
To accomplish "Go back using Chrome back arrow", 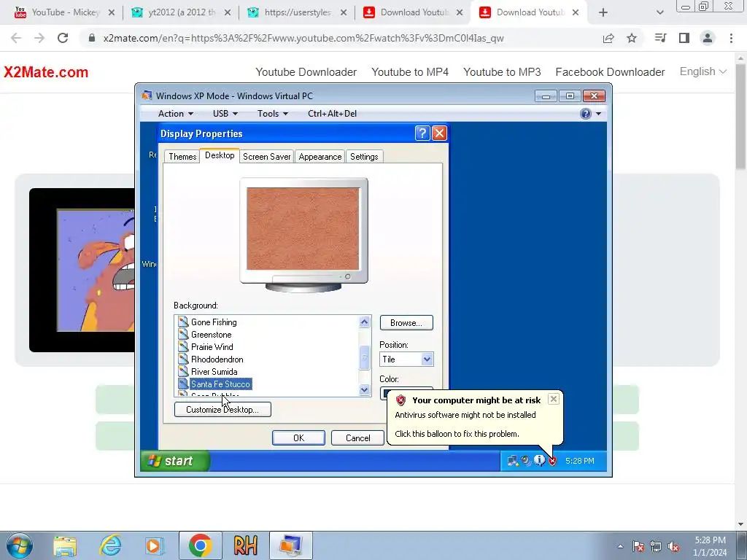I will tap(16, 38).
